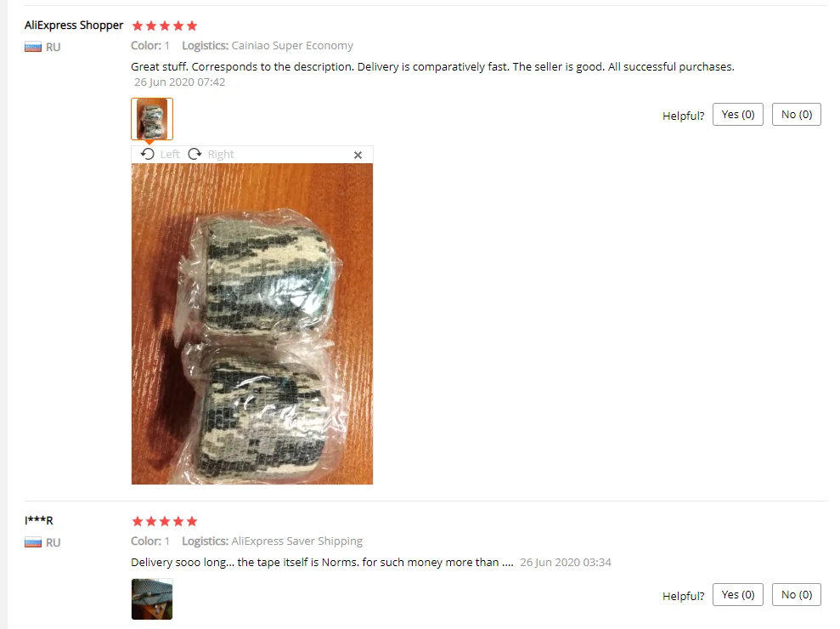The image size is (840, 629).
Task: Vote Yes on I***R's review
Action: point(738,595)
